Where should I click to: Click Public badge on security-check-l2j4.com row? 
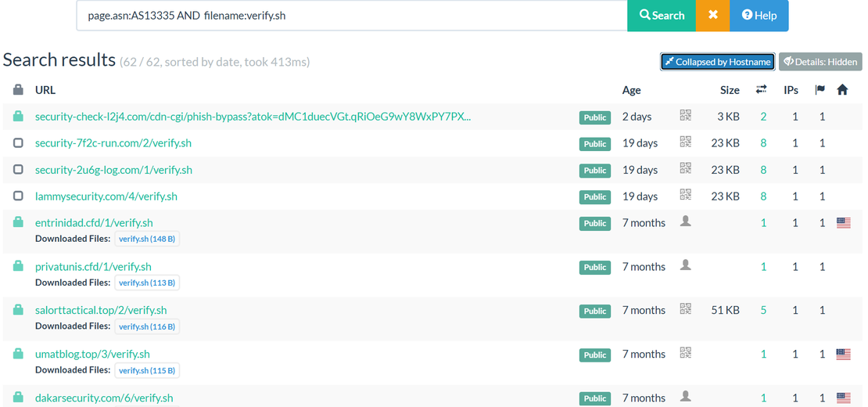point(595,117)
